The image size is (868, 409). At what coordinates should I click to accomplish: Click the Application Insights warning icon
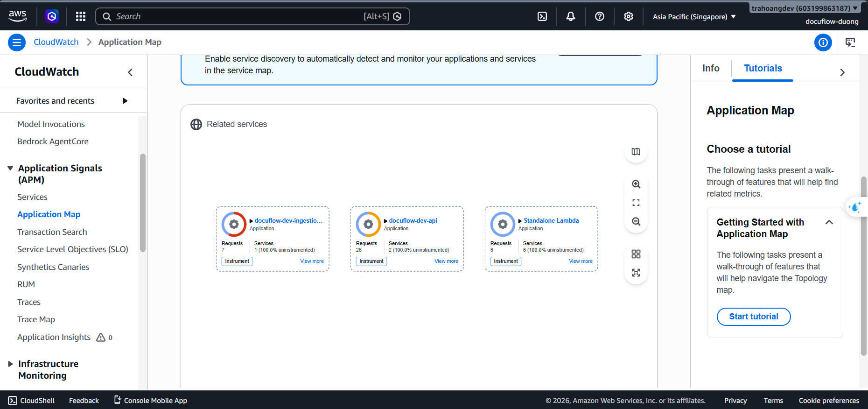101,337
